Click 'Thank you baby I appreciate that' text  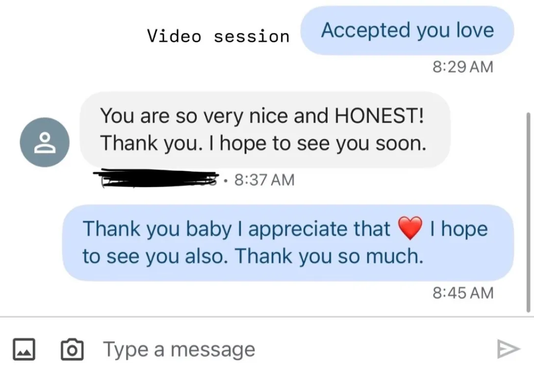[x=236, y=229]
